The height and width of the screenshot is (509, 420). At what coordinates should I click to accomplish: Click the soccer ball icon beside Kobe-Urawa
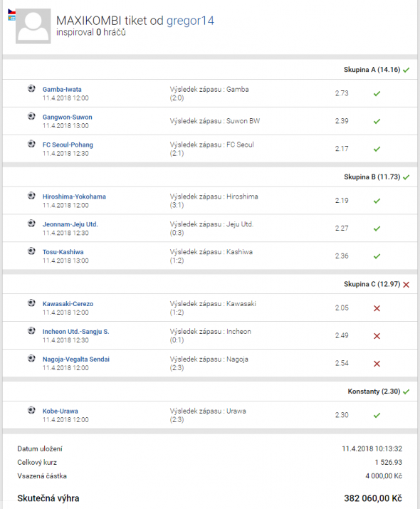31,410
